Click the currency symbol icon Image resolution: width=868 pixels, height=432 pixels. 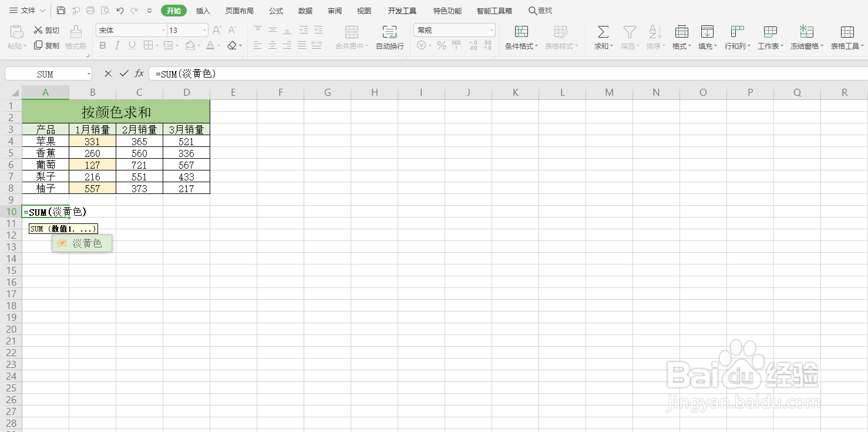(x=421, y=45)
